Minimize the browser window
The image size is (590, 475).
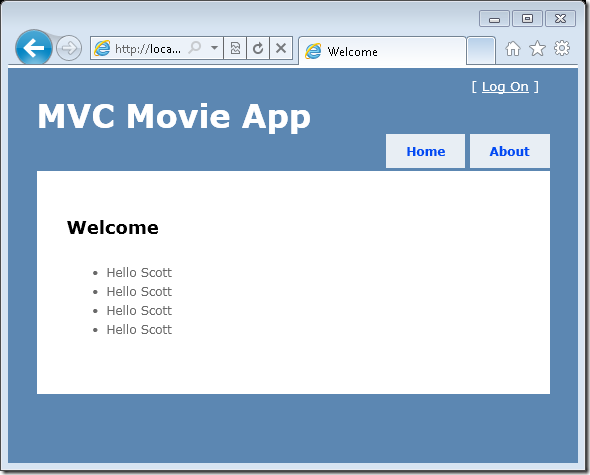click(494, 19)
